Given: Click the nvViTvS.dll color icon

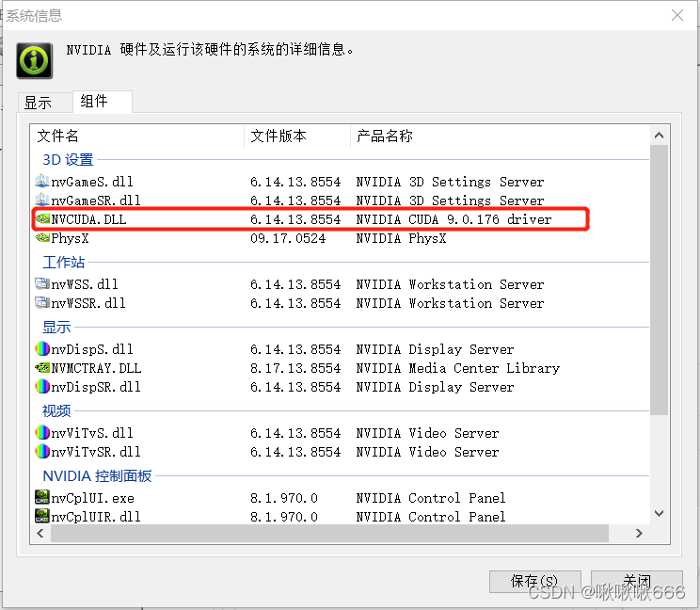Looking at the screenshot, I should (42, 432).
